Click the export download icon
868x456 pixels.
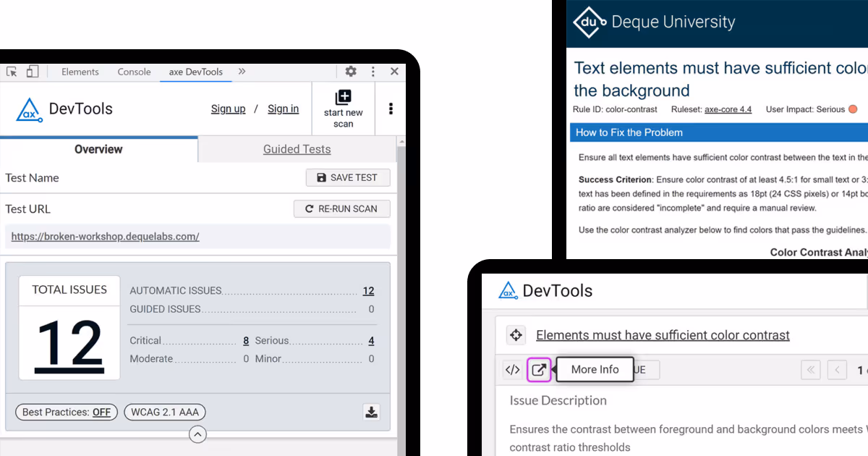371,412
